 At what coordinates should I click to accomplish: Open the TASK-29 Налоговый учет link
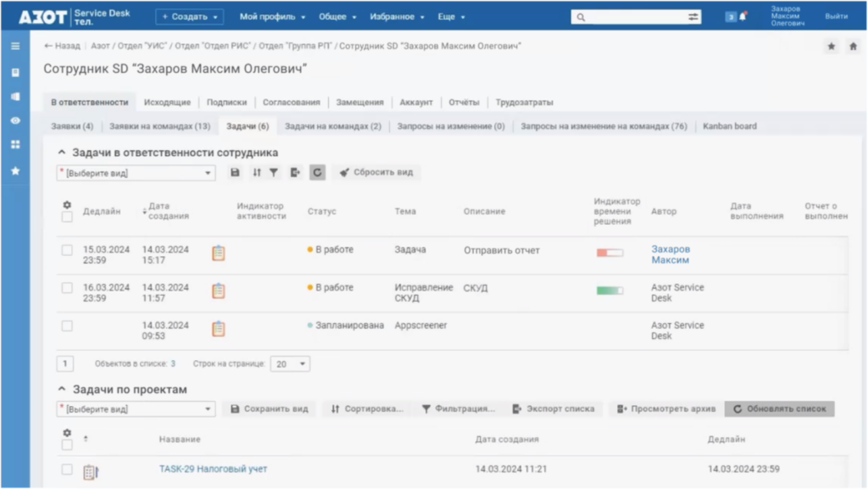pyautogui.click(x=213, y=469)
